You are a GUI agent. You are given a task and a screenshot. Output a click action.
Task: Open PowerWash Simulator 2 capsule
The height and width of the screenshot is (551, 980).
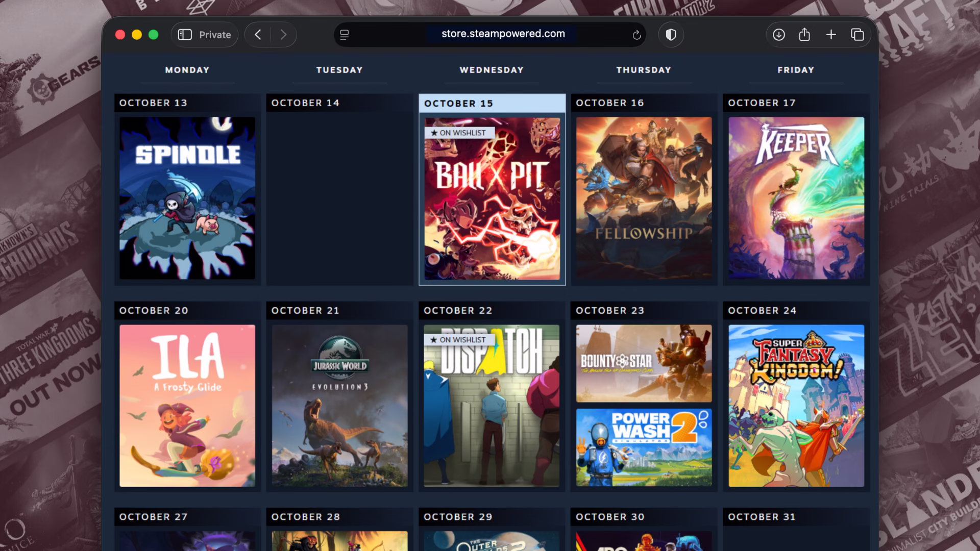pos(644,447)
